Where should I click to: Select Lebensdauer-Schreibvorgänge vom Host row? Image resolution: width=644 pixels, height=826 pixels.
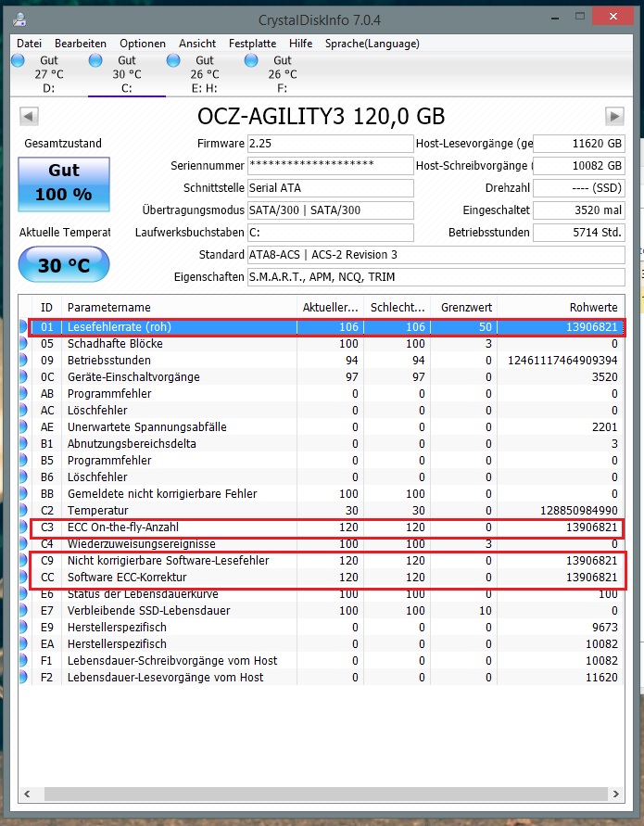click(322, 661)
